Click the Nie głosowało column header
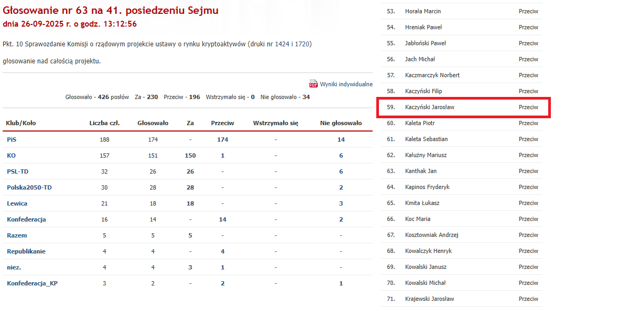 341,123
